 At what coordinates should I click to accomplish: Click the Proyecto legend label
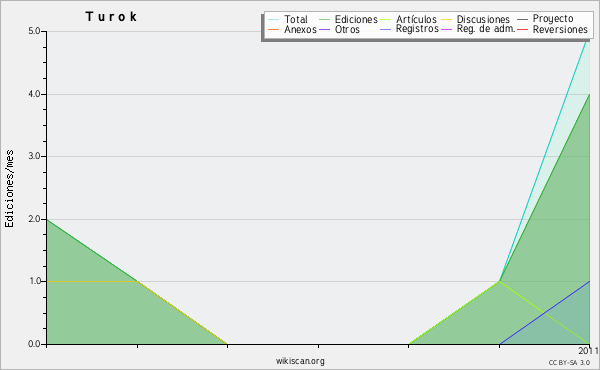click(x=553, y=19)
